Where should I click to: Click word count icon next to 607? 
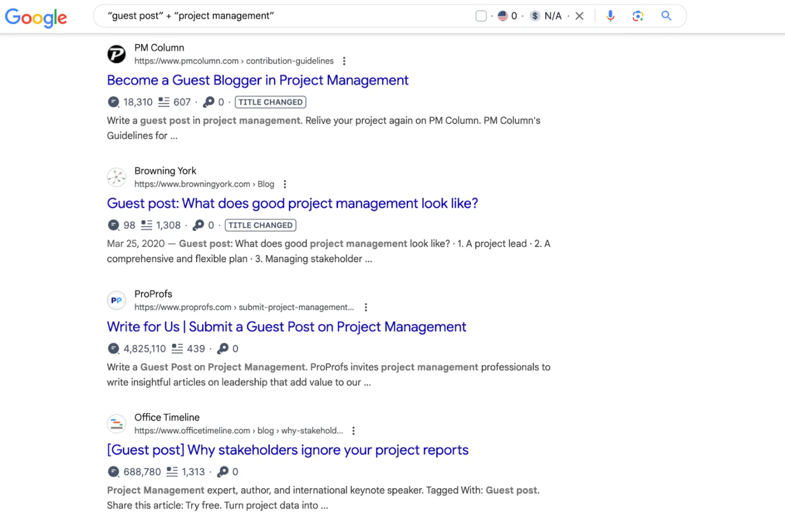(x=164, y=102)
